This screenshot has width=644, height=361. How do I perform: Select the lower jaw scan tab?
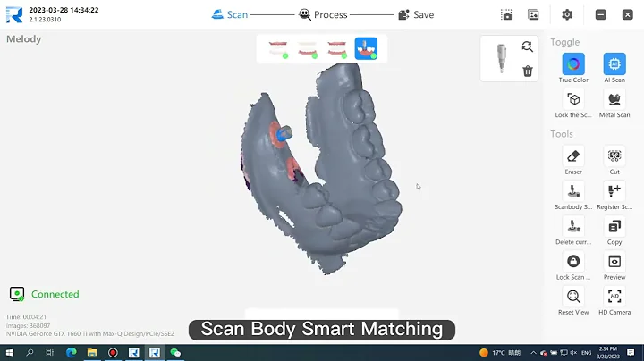click(307, 49)
